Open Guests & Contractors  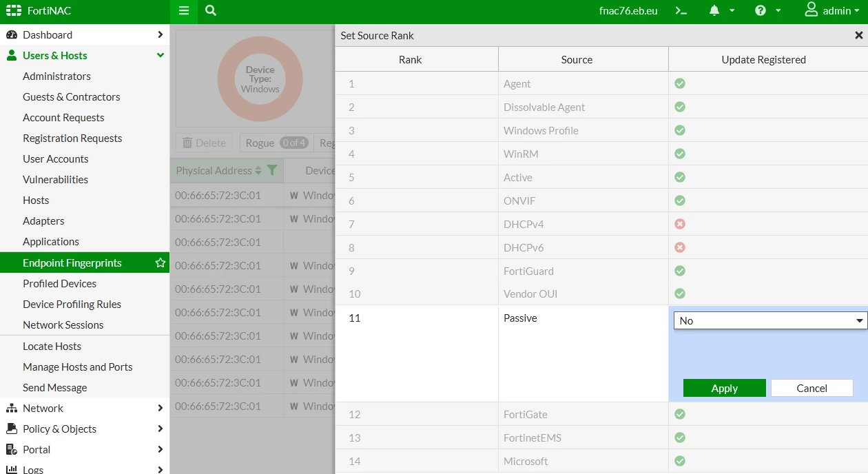(x=72, y=96)
